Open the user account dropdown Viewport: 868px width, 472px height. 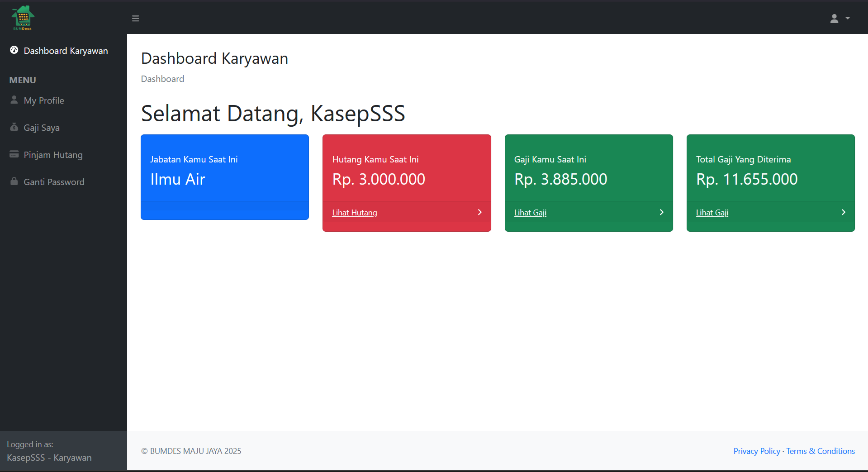coord(840,19)
